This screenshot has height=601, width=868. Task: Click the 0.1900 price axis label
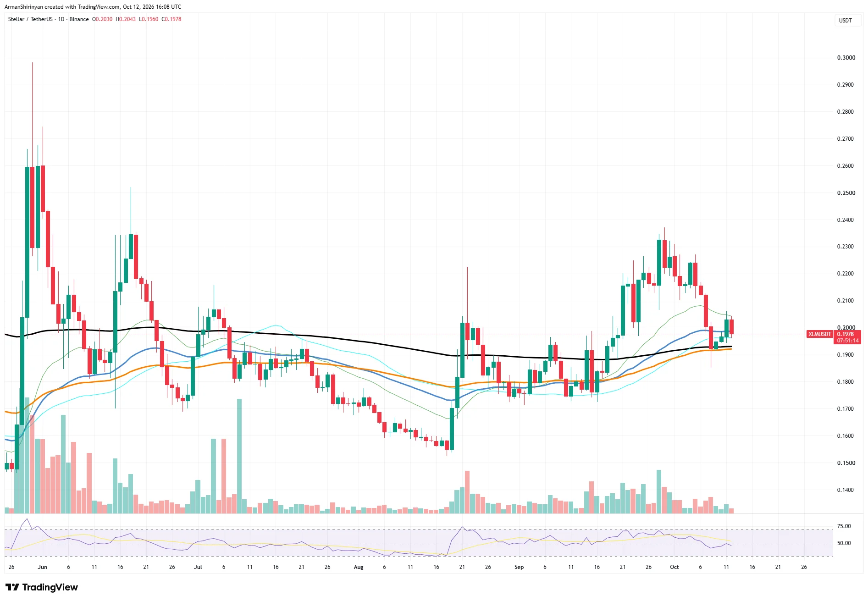(x=846, y=355)
